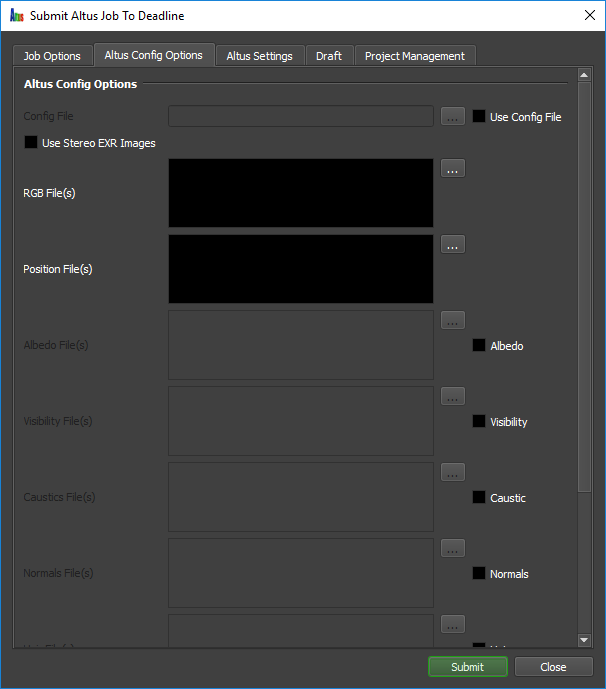
Task: Go to the Project Management tab
Action: tap(415, 56)
